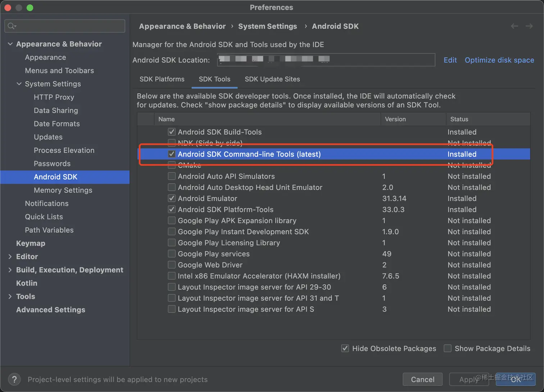544x392 pixels.
Task: Enable Google Play services checkbox
Action: point(172,254)
